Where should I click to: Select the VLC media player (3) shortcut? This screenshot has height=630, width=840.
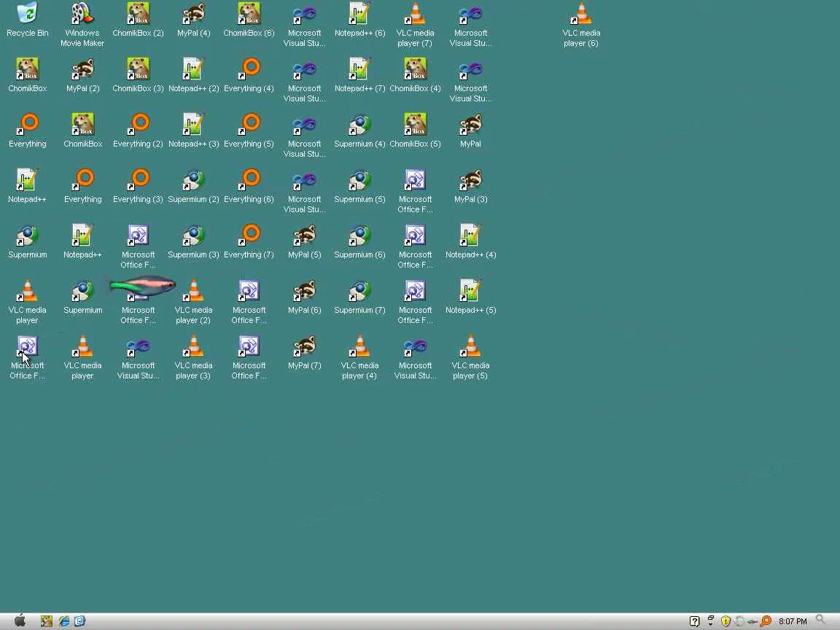tap(193, 357)
